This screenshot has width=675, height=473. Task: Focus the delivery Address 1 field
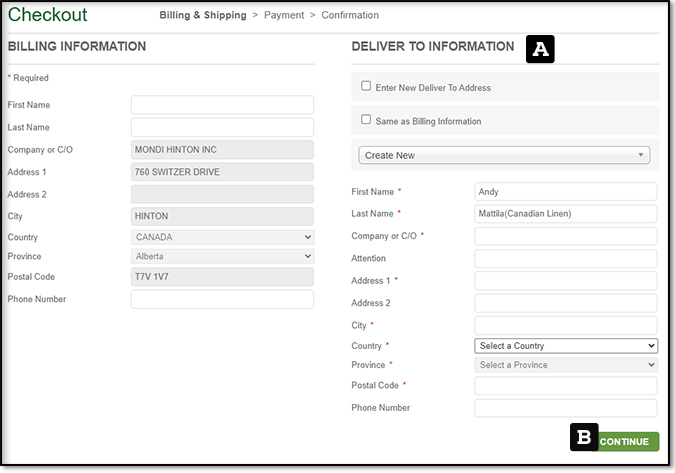click(x=565, y=281)
